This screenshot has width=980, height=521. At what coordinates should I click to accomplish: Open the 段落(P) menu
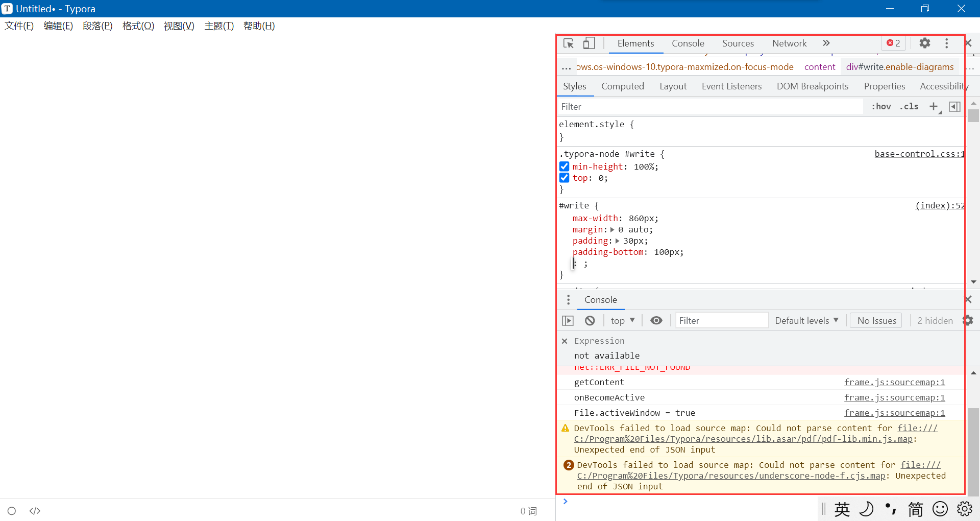click(x=97, y=26)
